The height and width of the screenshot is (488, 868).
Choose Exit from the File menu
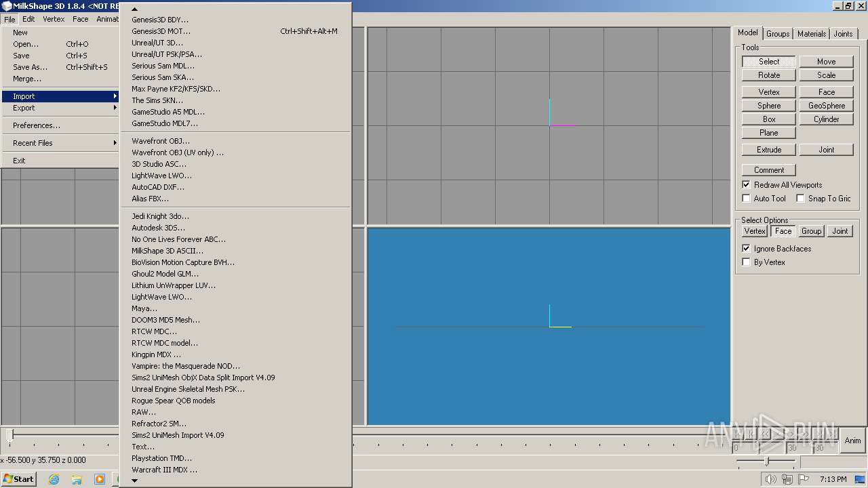pyautogui.click(x=60, y=161)
